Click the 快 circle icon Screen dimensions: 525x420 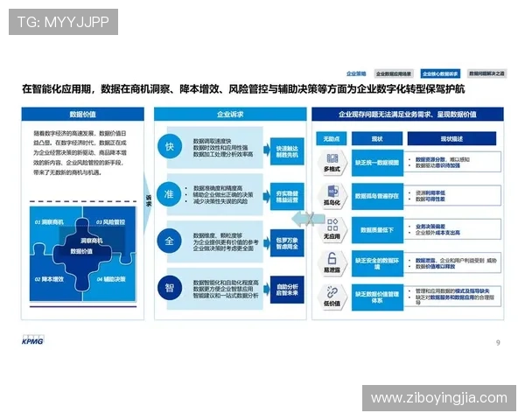[x=170, y=146]
